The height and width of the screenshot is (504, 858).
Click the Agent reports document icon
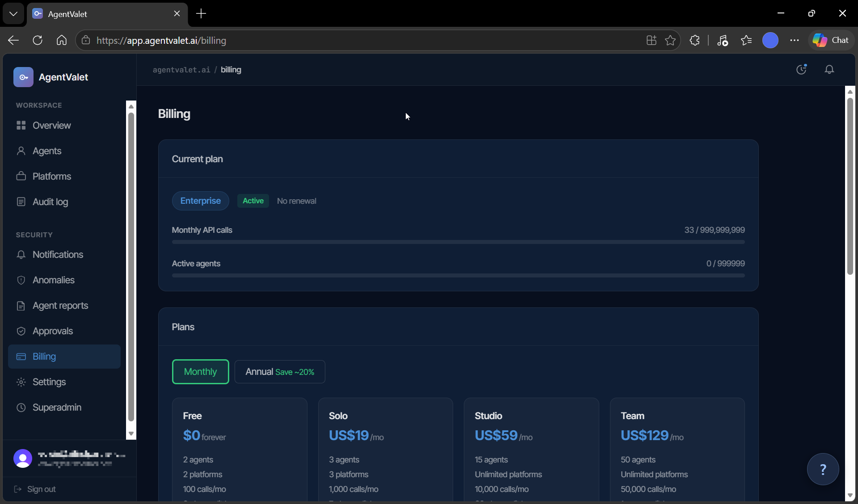click(21, 306)
